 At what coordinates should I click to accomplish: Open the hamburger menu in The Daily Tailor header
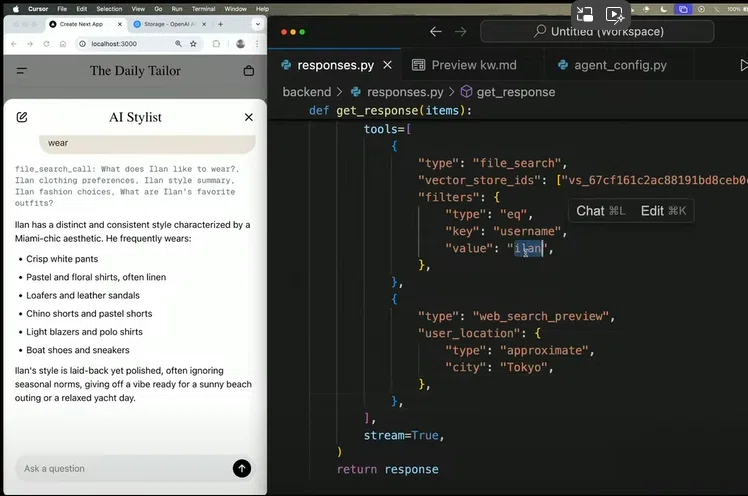click(21, 71)
